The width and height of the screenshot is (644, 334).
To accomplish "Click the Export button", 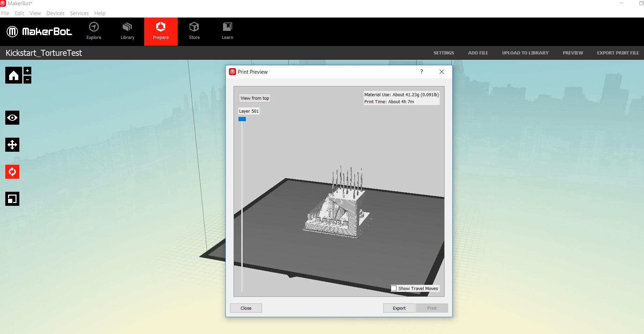I will 399,308.
